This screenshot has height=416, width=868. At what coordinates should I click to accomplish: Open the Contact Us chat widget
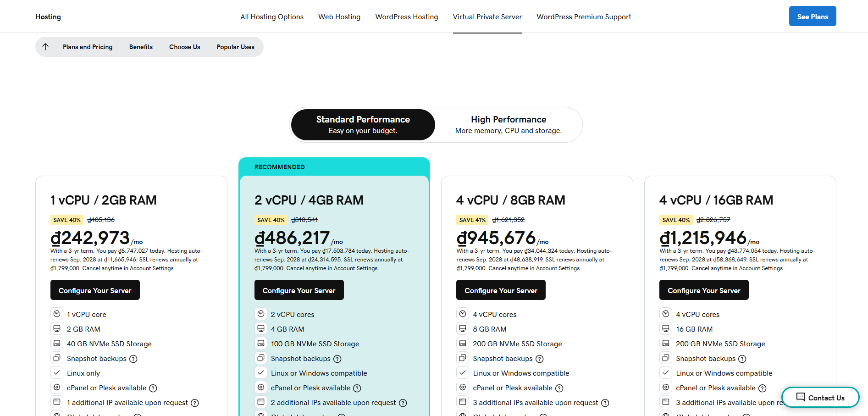(820, 398)
